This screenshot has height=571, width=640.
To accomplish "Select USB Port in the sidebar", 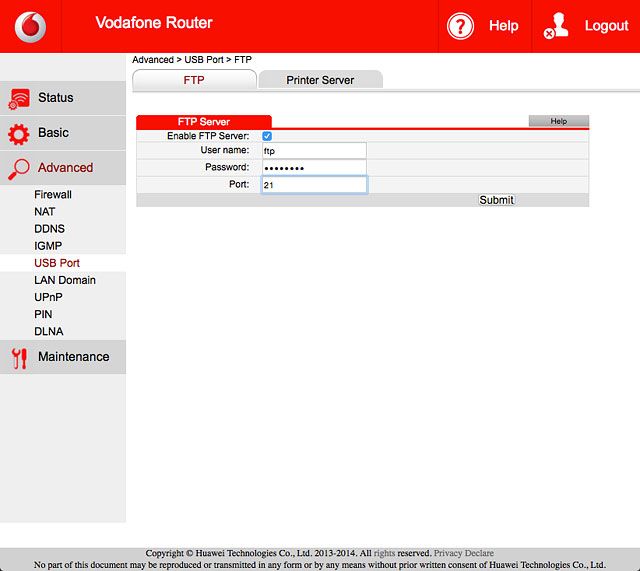I will 57,263.
